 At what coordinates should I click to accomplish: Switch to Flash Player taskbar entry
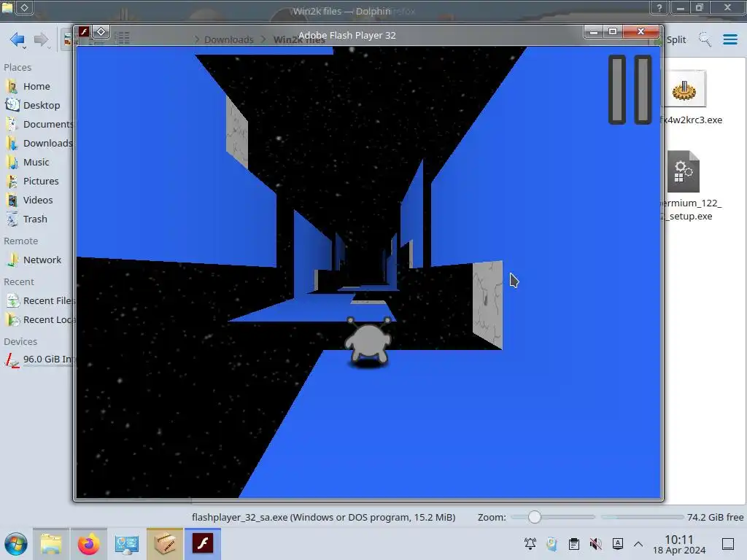click(203, 544)
